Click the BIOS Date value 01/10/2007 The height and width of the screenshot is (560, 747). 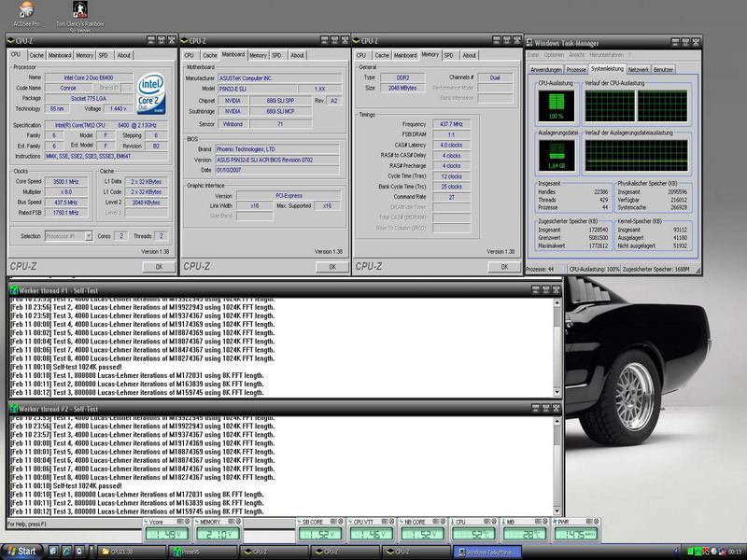coord(276,170)
